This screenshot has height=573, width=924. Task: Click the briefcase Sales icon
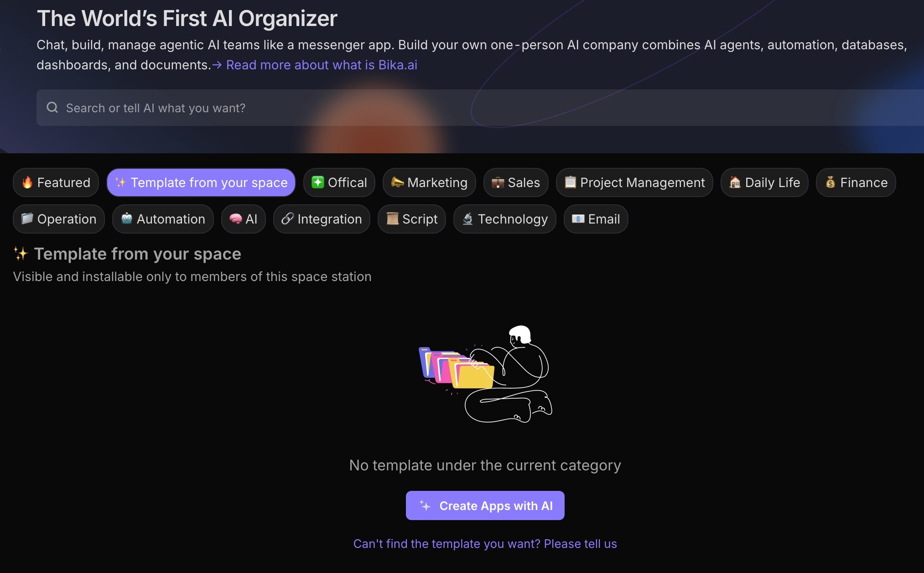(498, 182)
